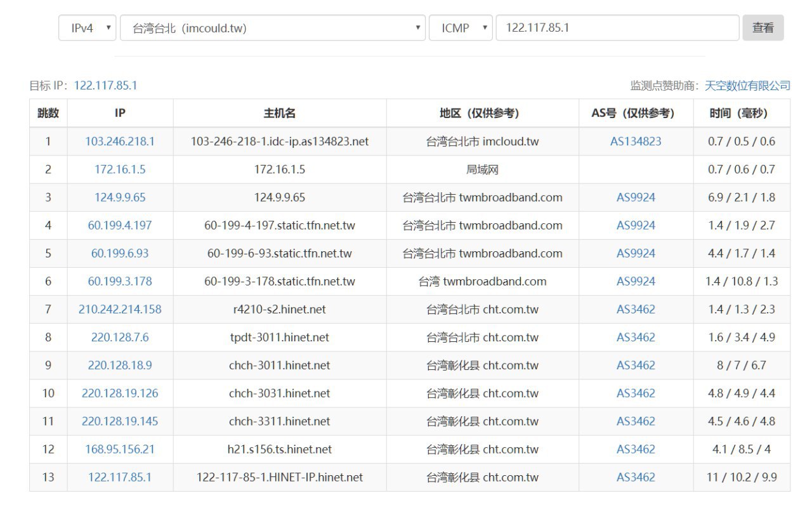812x505 pixels.
Task: Open IP link 172.16.1.5
Action: (120, 169)
